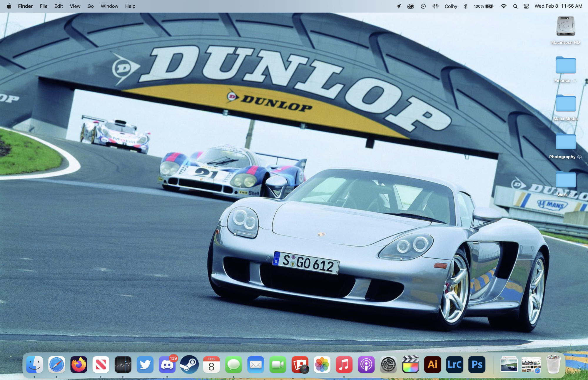Viewport: 588px width, 380px height.
Task: Launch Lightroom Classic
Action: tap(455, 365)
